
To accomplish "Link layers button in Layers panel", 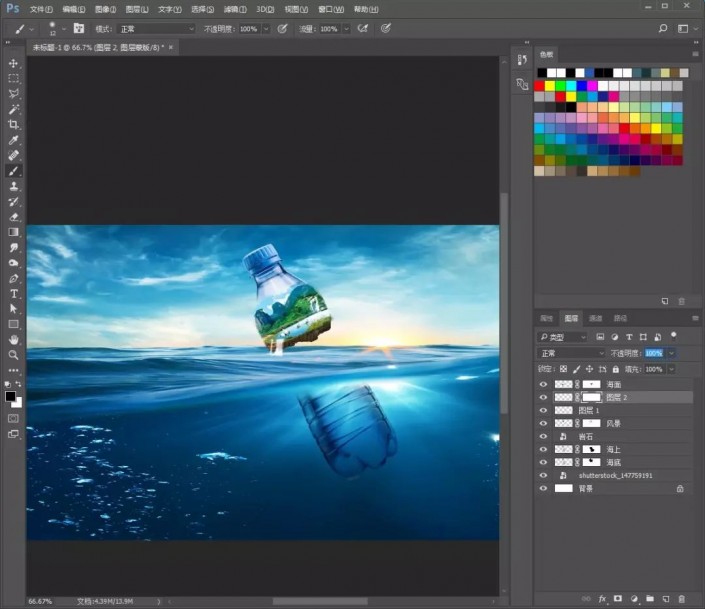I will pos(586,599).
